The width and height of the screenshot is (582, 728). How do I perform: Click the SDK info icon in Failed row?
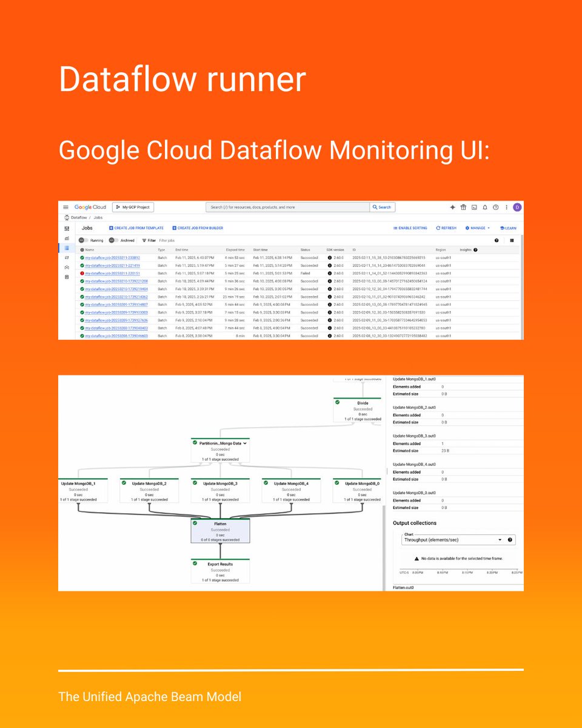tap(330, 274)
